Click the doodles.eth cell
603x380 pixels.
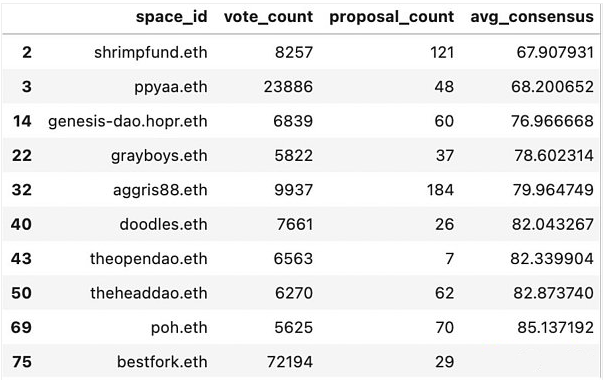163,224
